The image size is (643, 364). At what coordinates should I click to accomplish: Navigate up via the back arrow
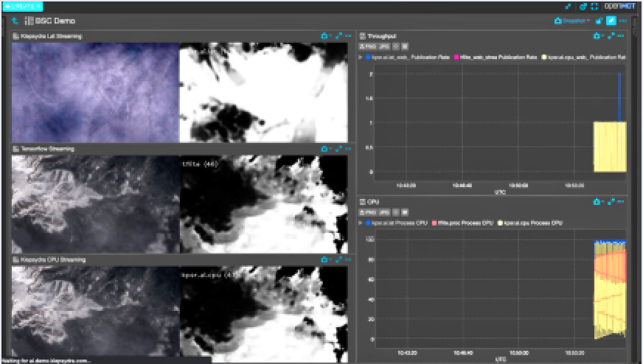(15, 21)
